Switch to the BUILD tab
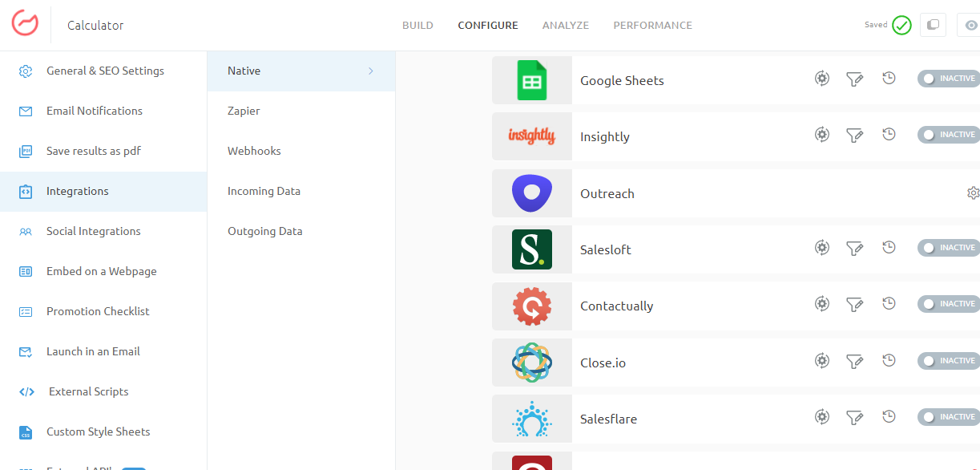The height and width of the screenshot is (470, 980). [x=417, y=25]
